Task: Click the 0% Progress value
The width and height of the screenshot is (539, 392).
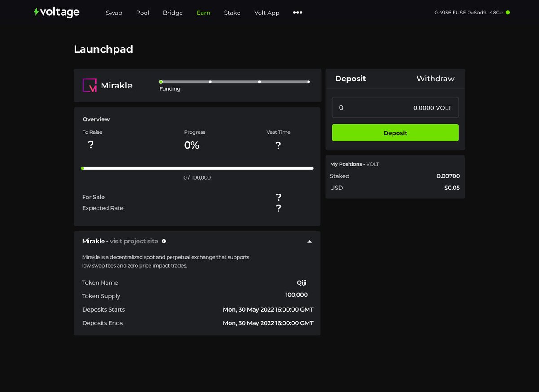Action: [x=191, y=145]
